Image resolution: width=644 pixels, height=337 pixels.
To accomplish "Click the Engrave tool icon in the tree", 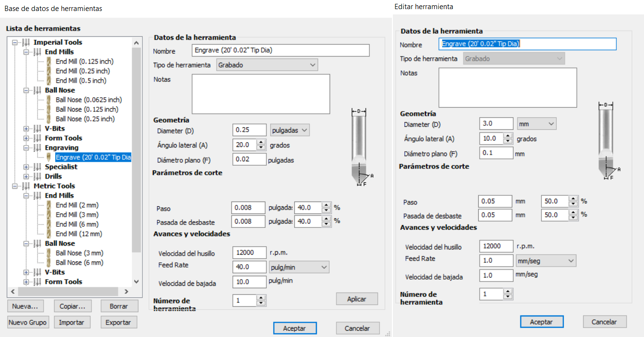I will (49, 157).
